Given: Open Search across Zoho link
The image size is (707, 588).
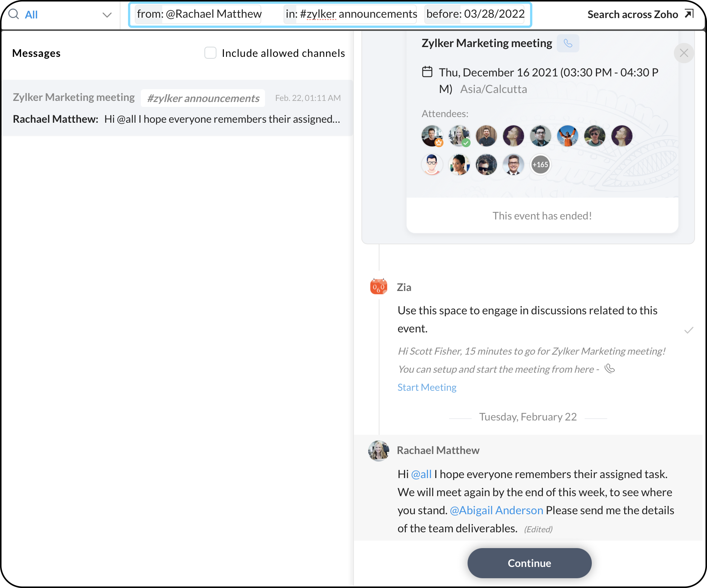Looking at the screenshot, I should [640, 14].
